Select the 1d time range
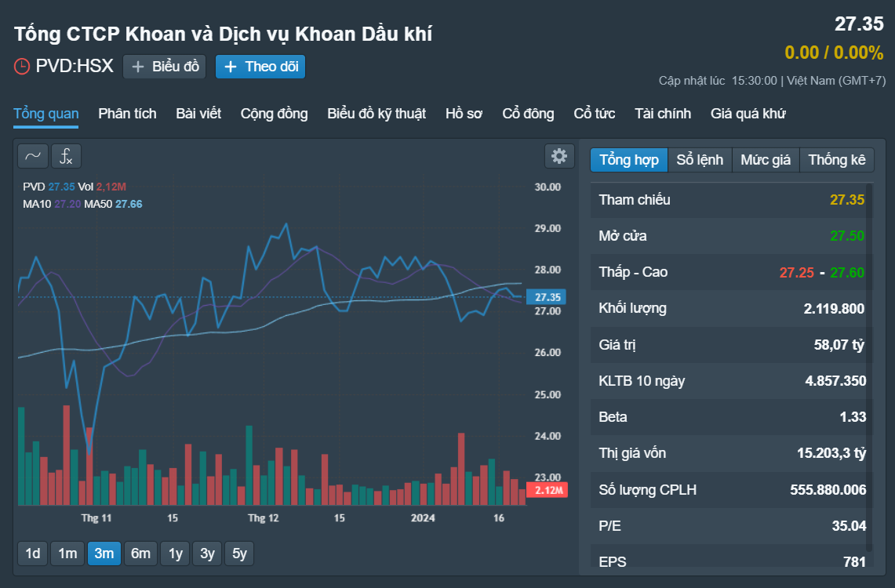895x588 pixels. (x=33, y=554)
